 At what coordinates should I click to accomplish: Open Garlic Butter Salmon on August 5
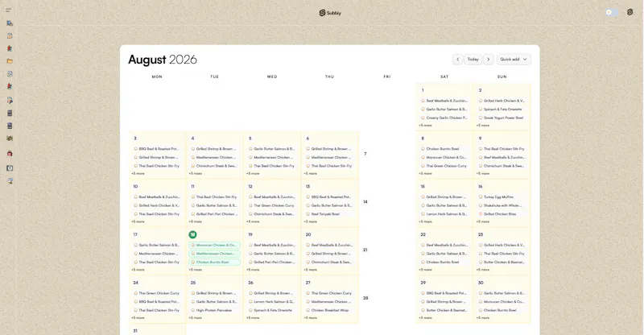click(x=272, y=149)
